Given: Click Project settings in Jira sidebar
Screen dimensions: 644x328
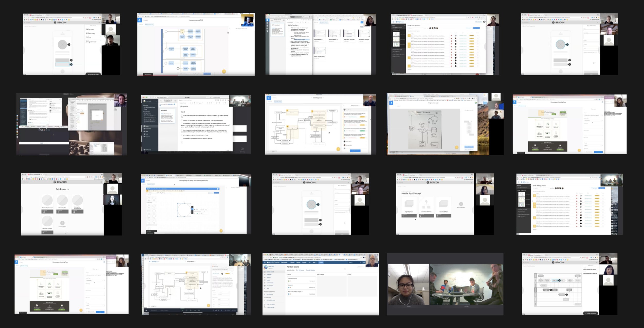Looking at the screenshot, I should click(x=270, y=307).
